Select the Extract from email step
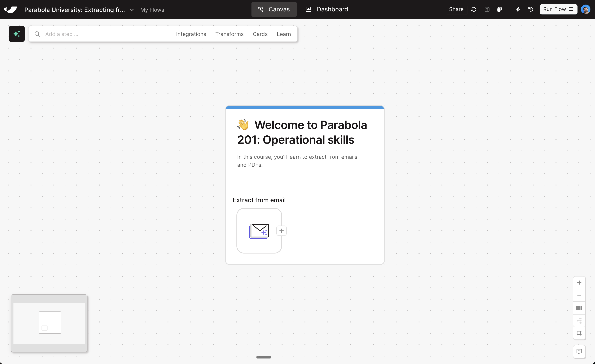The width and height of the screenshot is (595, 364). click(259, 231)
